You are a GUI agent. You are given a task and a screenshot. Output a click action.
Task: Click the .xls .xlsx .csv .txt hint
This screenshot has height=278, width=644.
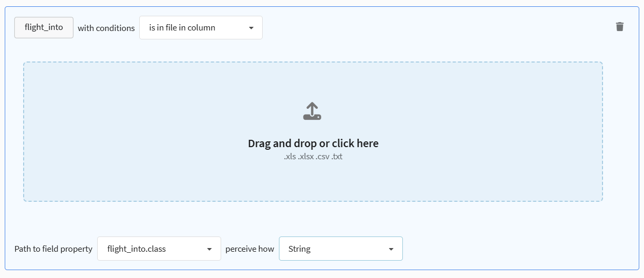pos(313,157)
